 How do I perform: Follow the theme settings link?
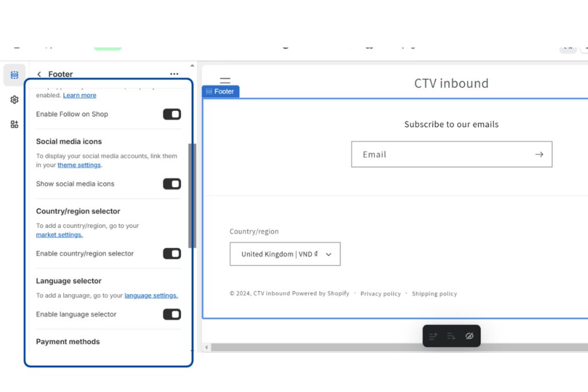pyautogui.click(x=79, y=165)
